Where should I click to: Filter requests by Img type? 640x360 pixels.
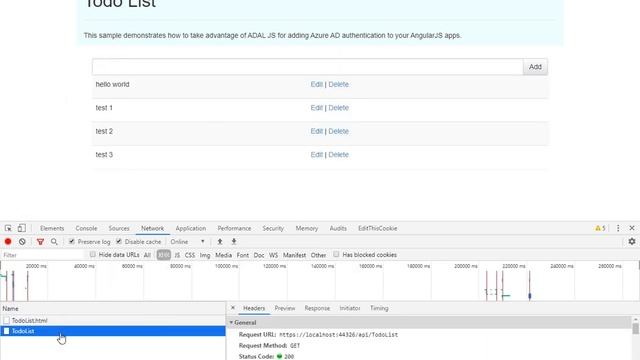205,255
